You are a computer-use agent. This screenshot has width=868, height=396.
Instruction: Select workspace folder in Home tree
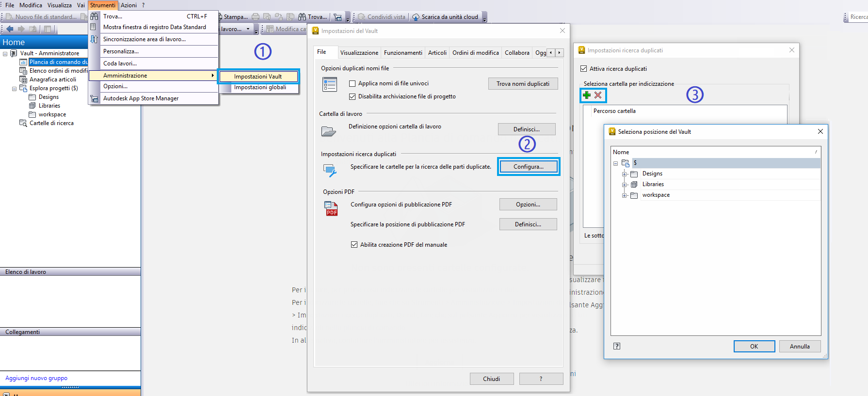coord(52,114)
